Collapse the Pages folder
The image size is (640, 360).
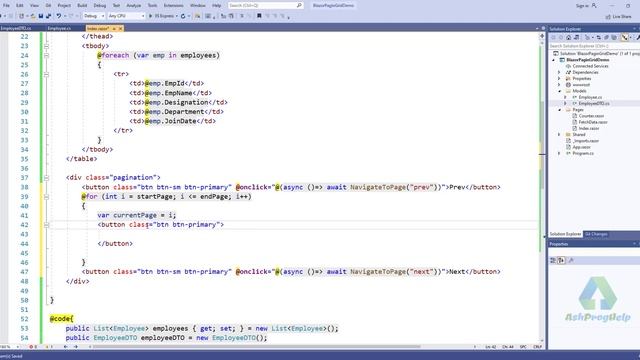coord(560,110)
